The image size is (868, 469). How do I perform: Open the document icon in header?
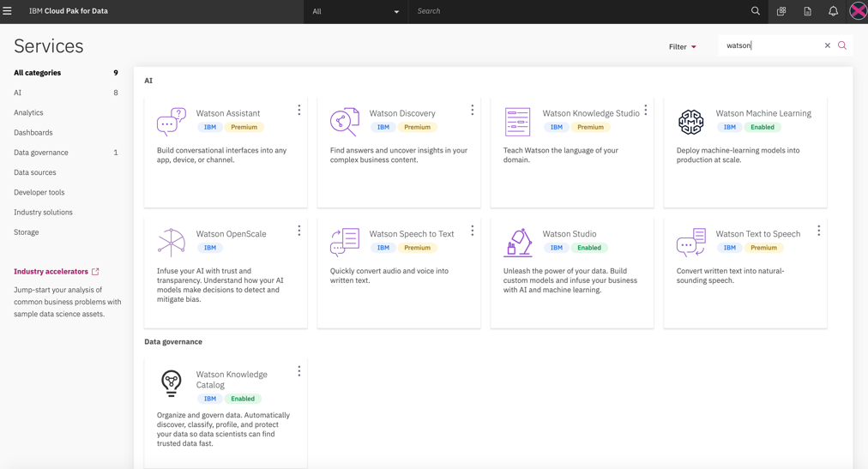click(x=807, y=11)
